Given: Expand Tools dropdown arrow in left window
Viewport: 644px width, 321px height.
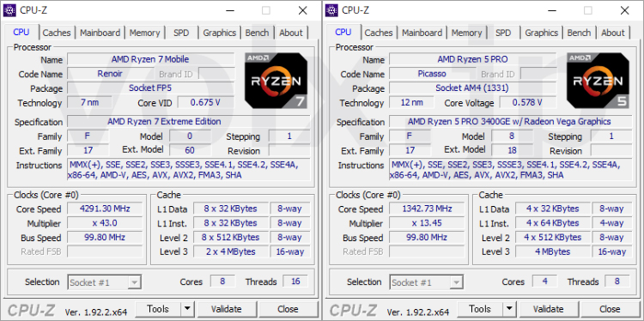Looking at the screenshot, I should pos(187,309).
